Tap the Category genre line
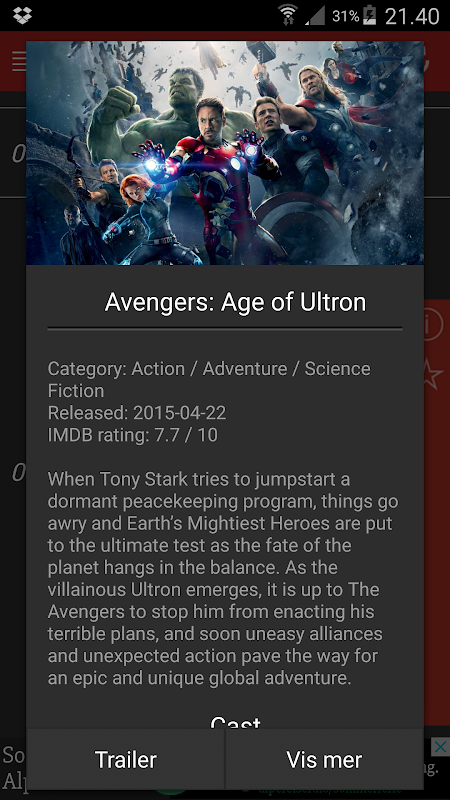The width and height of the screenshot is (450, 800). 209,379
